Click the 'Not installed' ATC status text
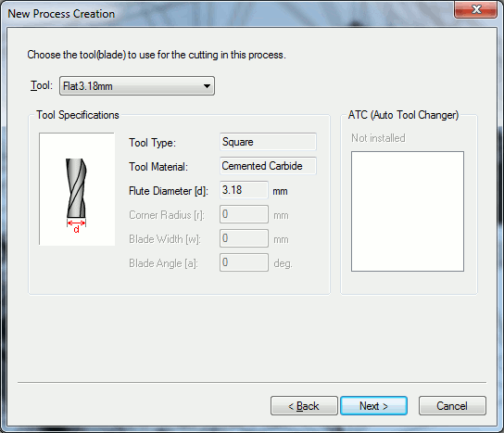 (378, 138)
